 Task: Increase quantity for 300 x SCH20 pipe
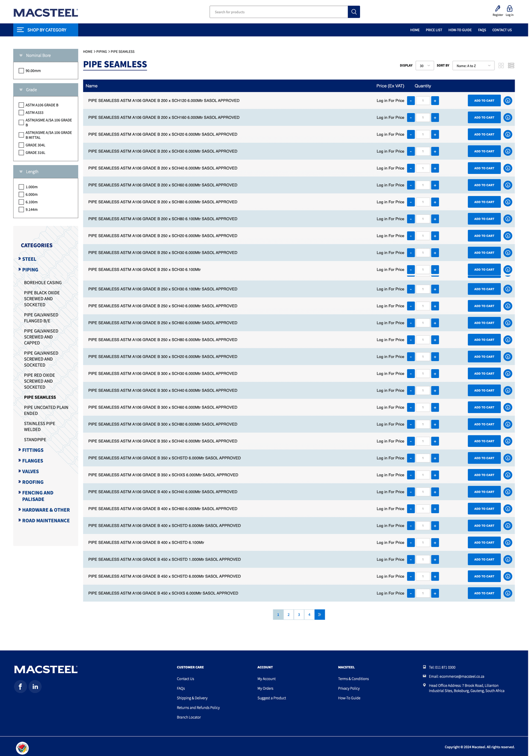pos(435,357)
